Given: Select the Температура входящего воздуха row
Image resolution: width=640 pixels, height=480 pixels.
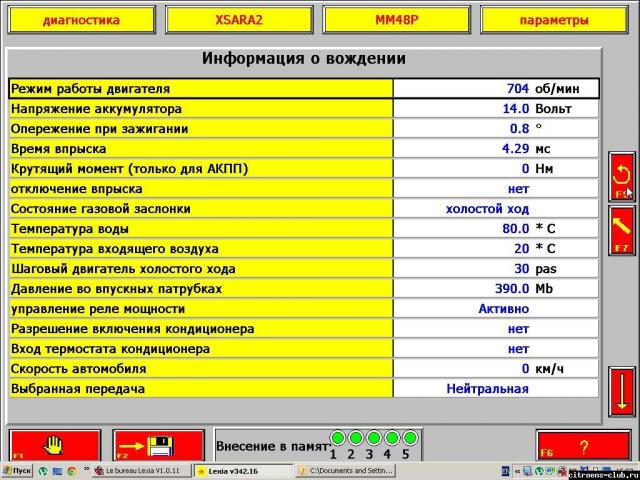Looking at the screenshot, I should tap(304, 249).
